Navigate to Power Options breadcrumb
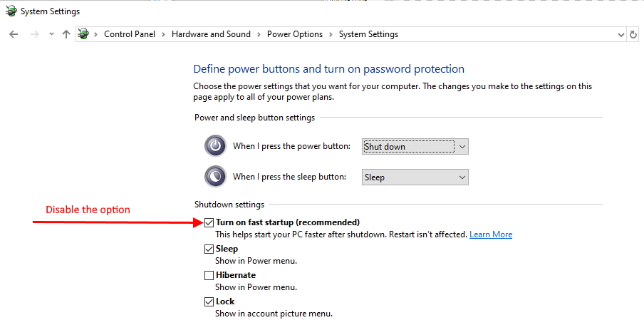The height and width of the screenshot is (325, 644). coord(295,34)
